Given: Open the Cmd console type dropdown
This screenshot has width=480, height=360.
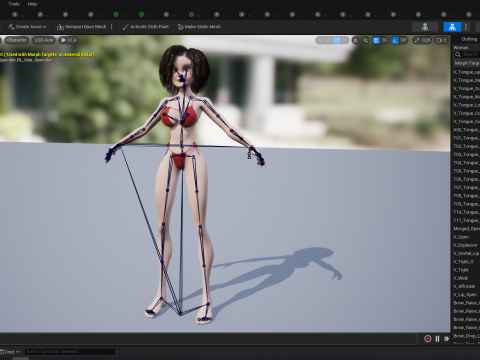Looking at the screenshot, I should (10, 352).
